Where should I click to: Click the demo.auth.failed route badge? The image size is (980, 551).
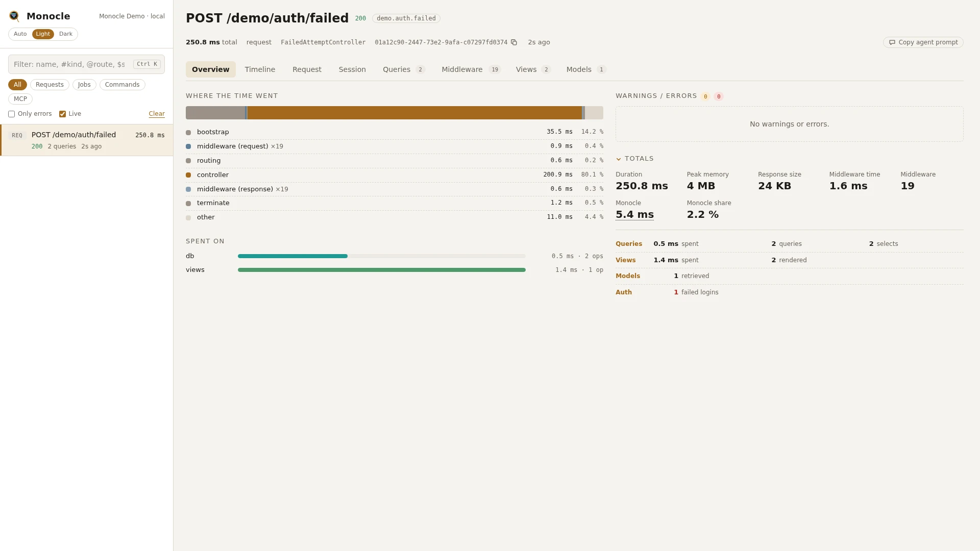click(406, 18)
